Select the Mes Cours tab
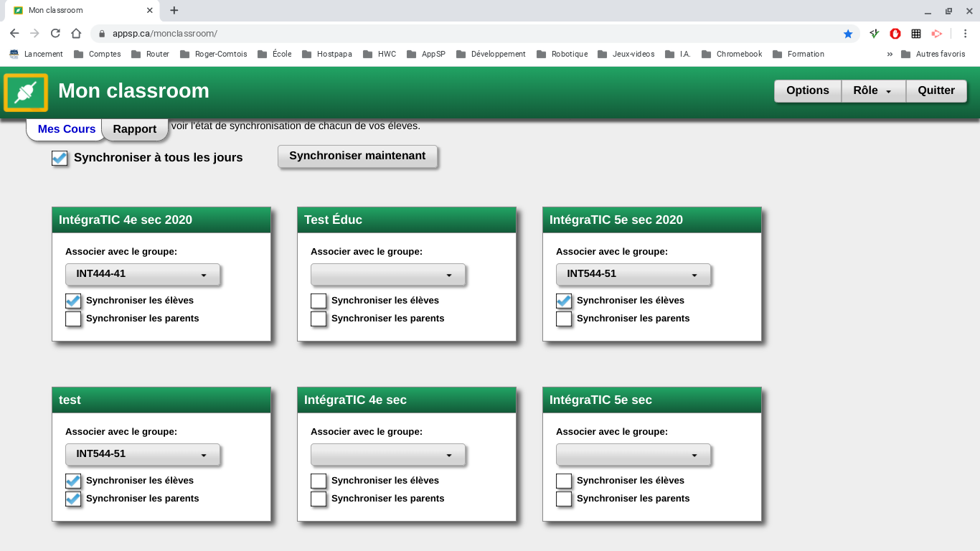 point(67,129)
